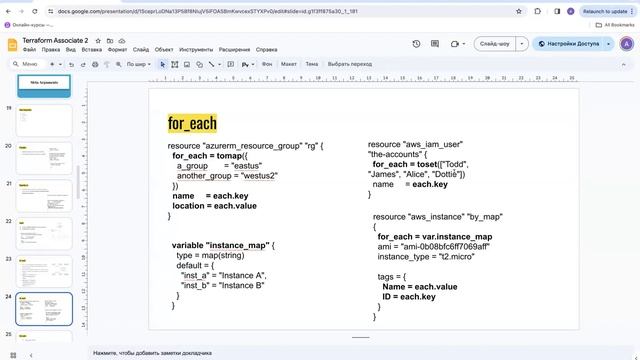Click the Фон background button
Screen dimensions: 640x360
267,64
